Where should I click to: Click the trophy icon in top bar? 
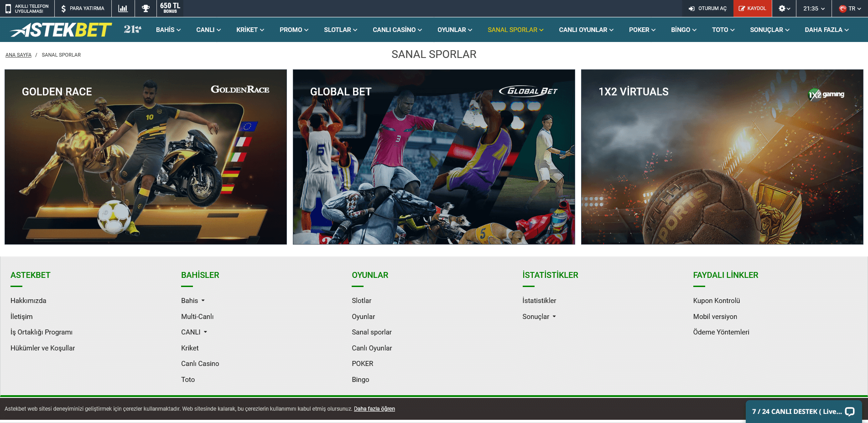pyautogui.click(x=146, y=8)
